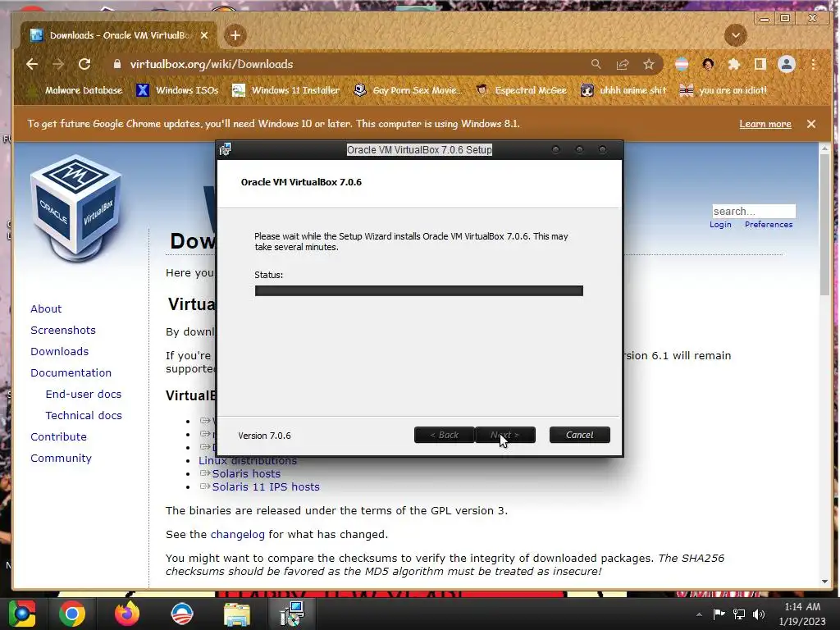Open the Contribute sidebar link

coord(58,437)
